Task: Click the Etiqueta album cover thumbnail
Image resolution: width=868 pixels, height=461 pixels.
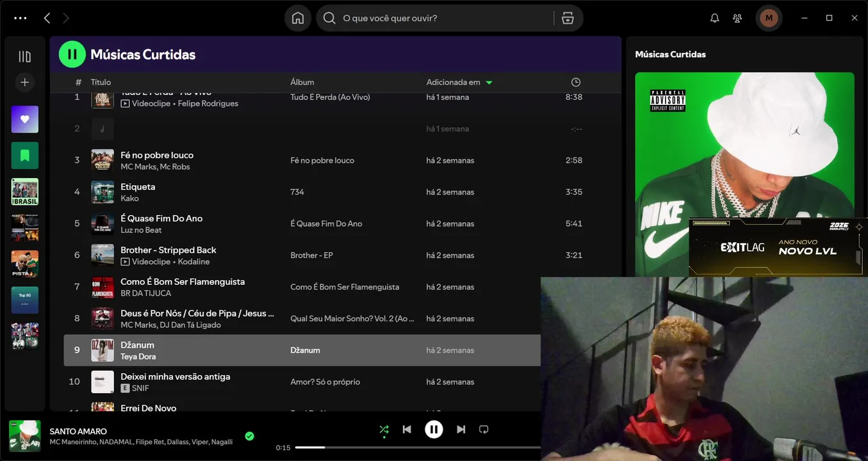Action: 102,192
